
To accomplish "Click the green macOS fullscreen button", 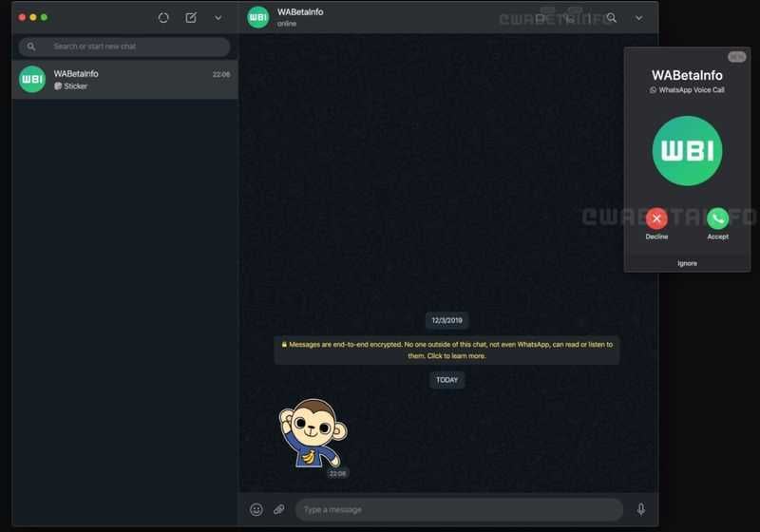I will point(44,17).
